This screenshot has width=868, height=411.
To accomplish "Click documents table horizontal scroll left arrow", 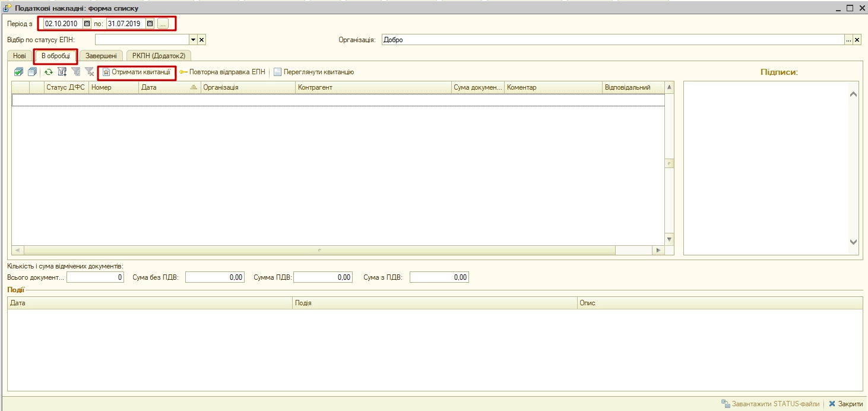I will (17, 251).
